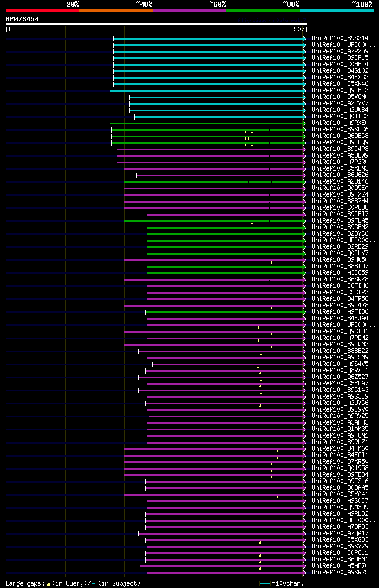Select label UniRef100_B9IBI7
The height and width of the screenshot is (588, 379).
pos(340,214)
